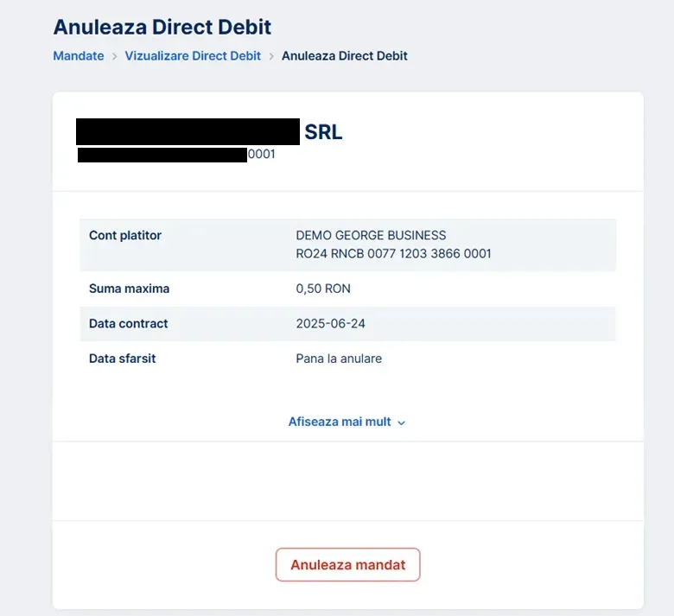Open the Vizualizare Direct Debit breadcrumb
This screenshot has height=616, width=674.
pyautogui.click(x=193, y=55)
